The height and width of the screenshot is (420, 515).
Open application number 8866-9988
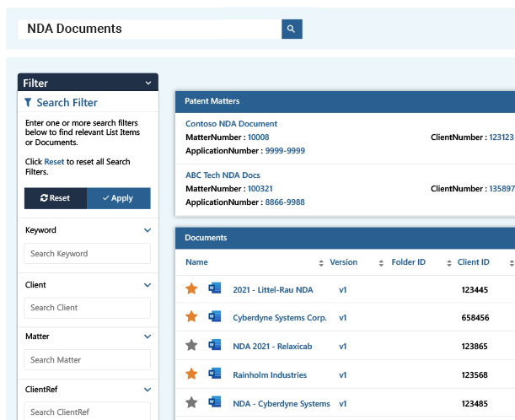click(285, 202)
